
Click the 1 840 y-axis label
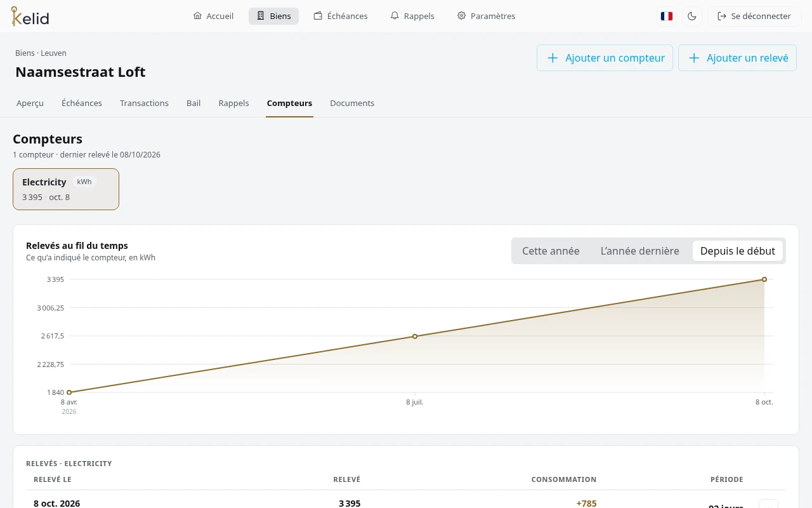(56, 392)
